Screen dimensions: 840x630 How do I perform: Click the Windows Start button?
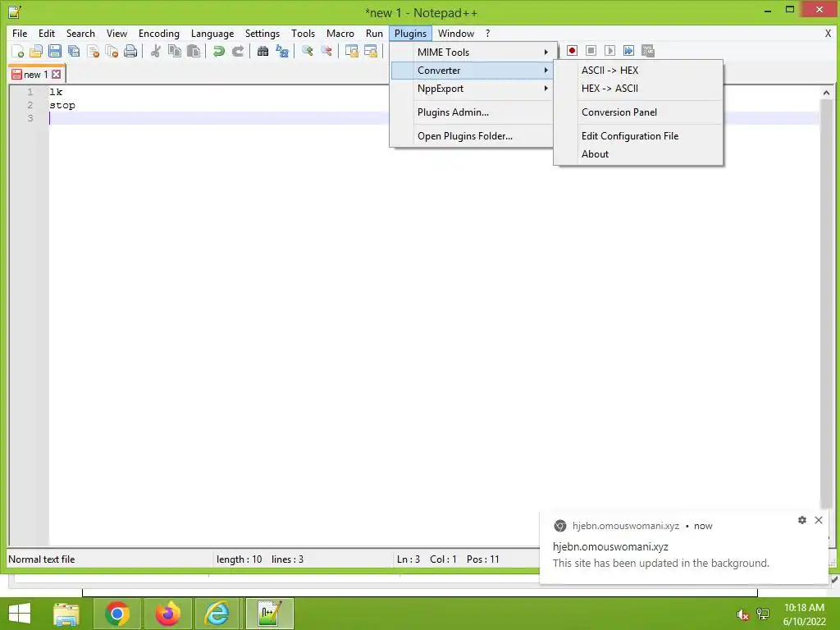(x=20, y=614)
